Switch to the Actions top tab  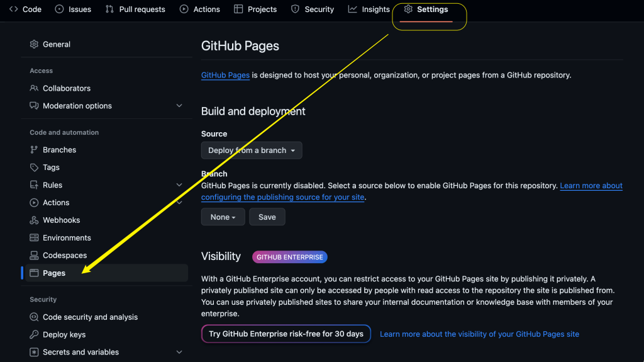[199, 9]
